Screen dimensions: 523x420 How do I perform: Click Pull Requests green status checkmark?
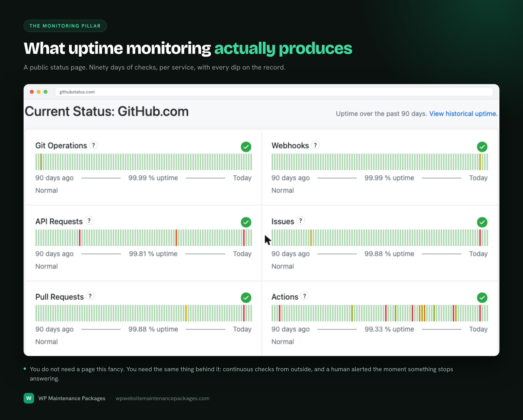point(246,298)
